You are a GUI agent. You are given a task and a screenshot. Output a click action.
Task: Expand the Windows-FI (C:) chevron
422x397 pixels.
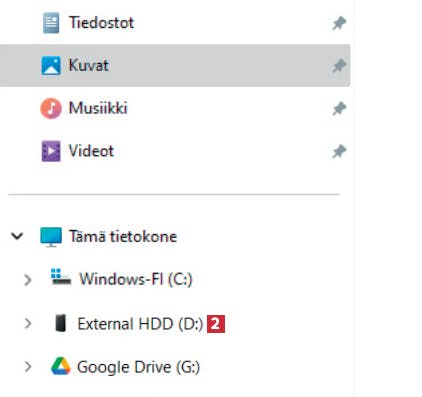pos(28,280)
